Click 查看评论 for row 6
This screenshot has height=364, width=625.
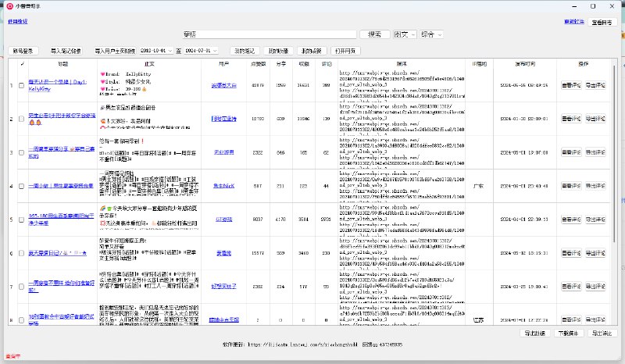point(571,253)
